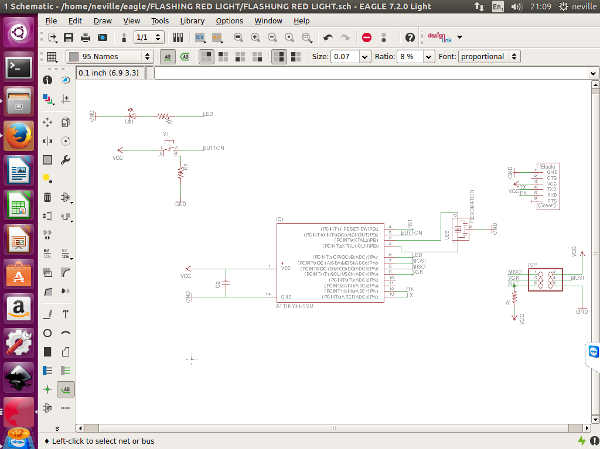Click the Print icon in the toolbar
This screenshot has height=449, width=600.
pyautogui.click(x=84, y=37)
